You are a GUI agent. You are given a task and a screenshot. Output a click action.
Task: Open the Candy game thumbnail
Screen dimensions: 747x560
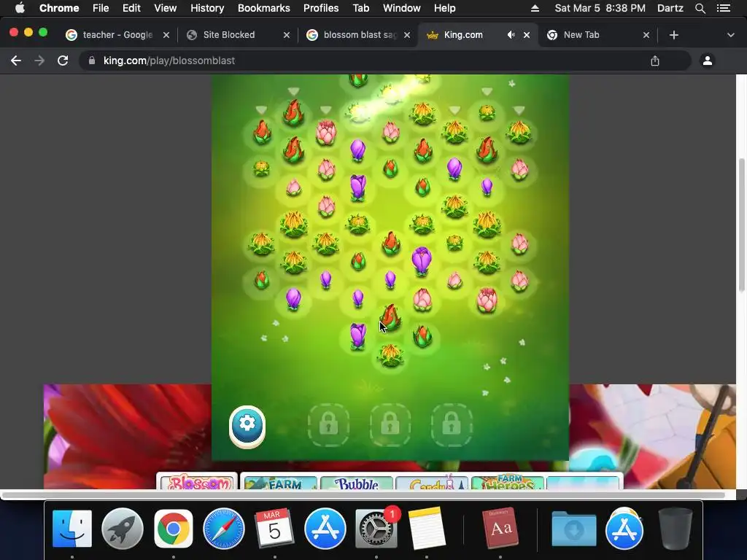[432, 483]
